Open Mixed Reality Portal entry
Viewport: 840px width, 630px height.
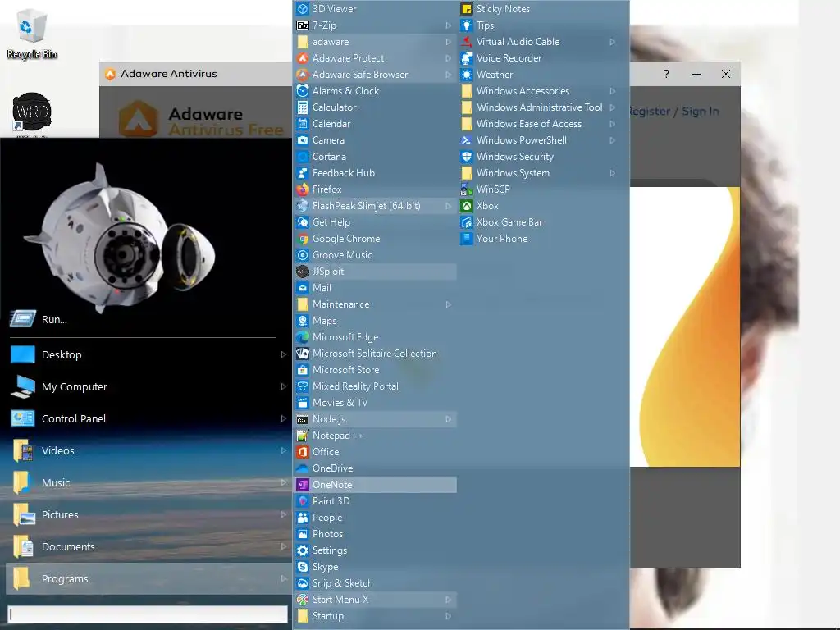point(375,386)
